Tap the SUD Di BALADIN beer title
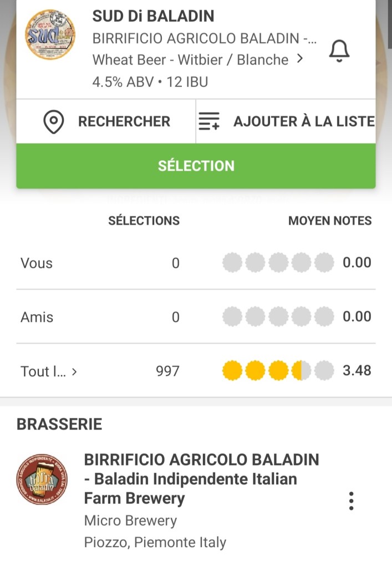The height and width of the screenshot is (567, 392). pyautogui.click(x=153, y=16)
